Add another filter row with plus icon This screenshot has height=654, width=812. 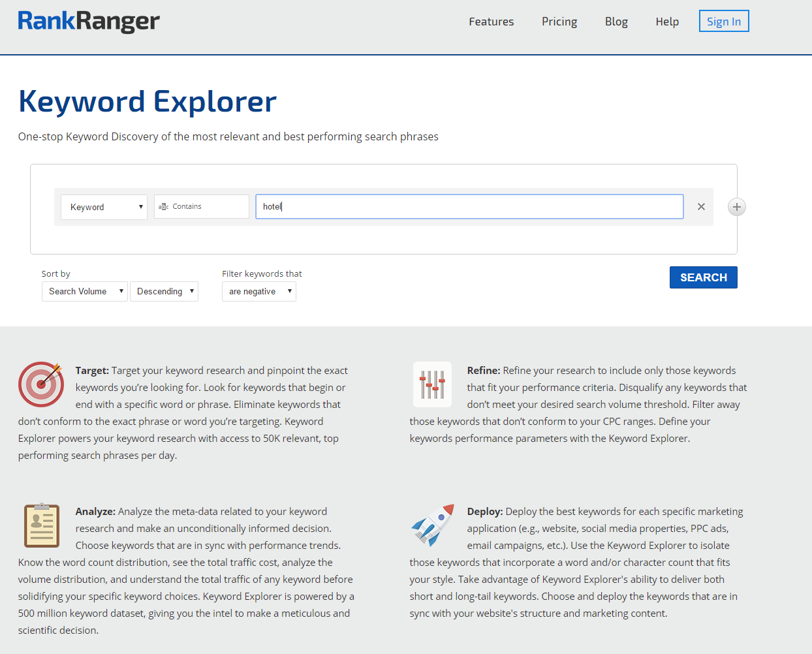tap(736, 207)
